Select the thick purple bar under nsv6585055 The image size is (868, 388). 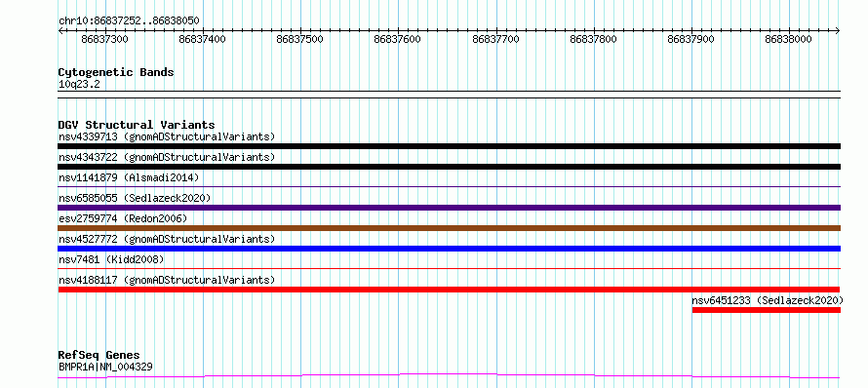pos(449,208)
